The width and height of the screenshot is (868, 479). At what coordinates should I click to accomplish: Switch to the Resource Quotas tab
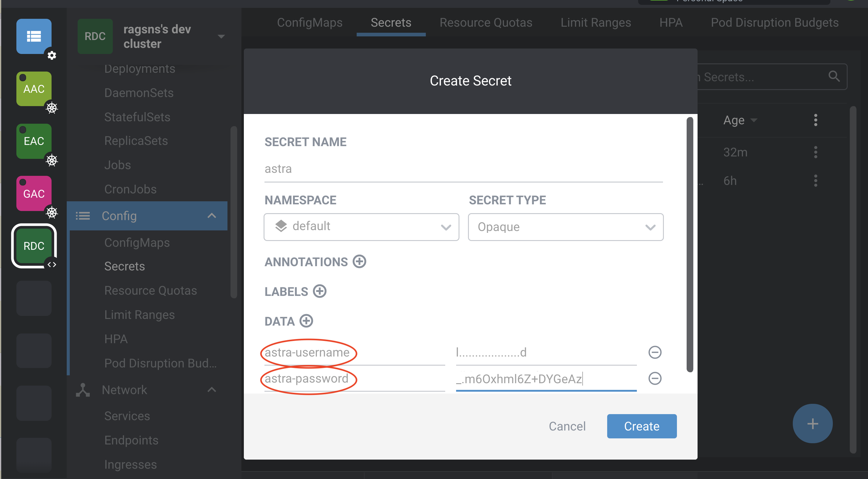click(486, 22)
